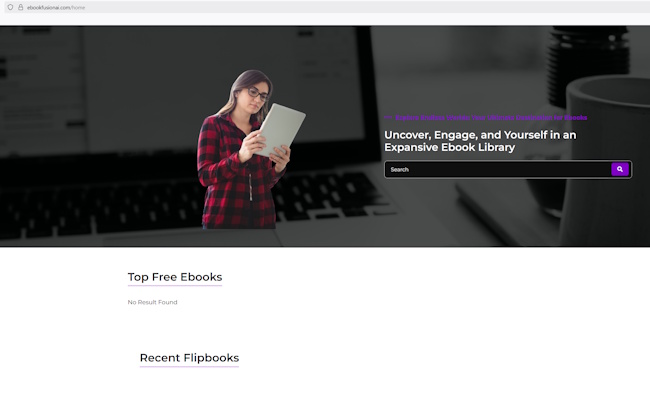Click the purple search magnifier button
650x417 pixels.
(x=620, y=169)
